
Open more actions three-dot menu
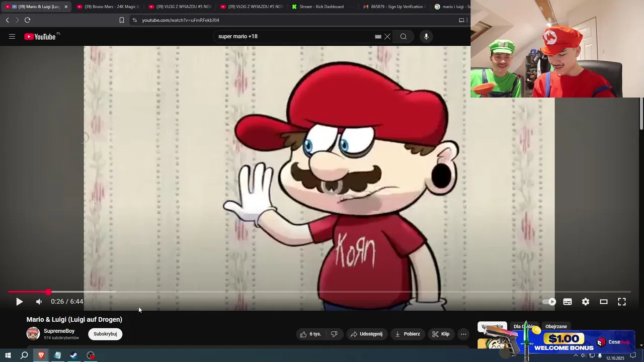[463, 334]
